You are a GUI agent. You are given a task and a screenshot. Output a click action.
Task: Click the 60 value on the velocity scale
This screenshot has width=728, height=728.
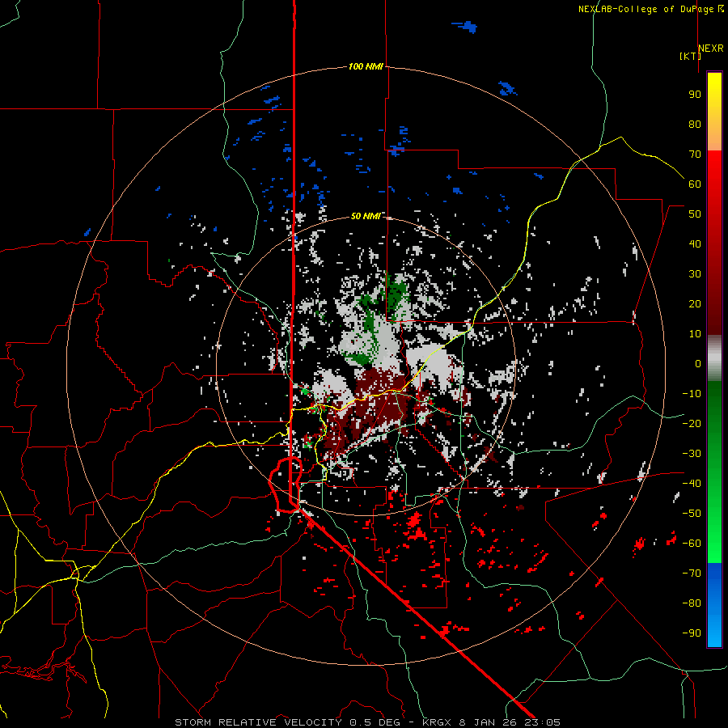pos(695,184)
